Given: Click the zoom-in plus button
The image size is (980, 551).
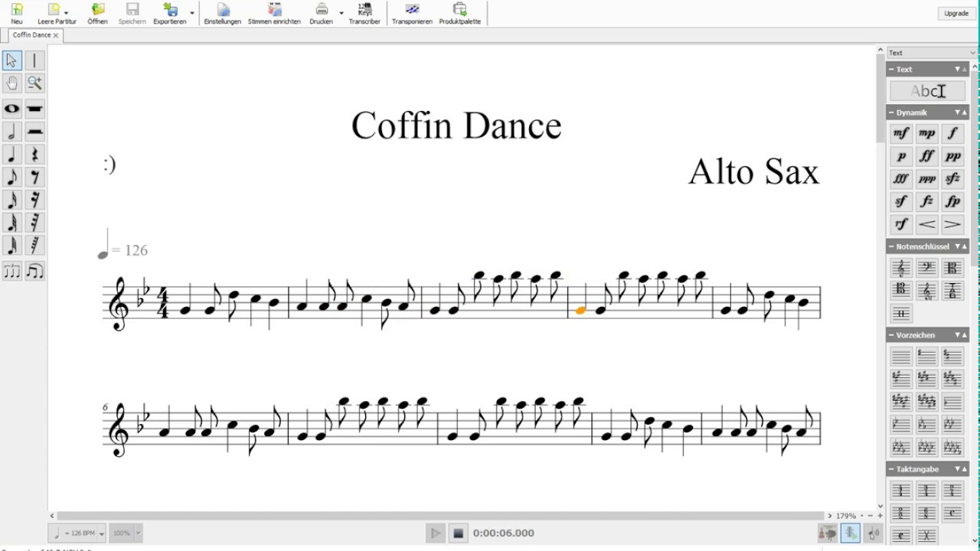Looking at the screenshot, I should (880, 516).
